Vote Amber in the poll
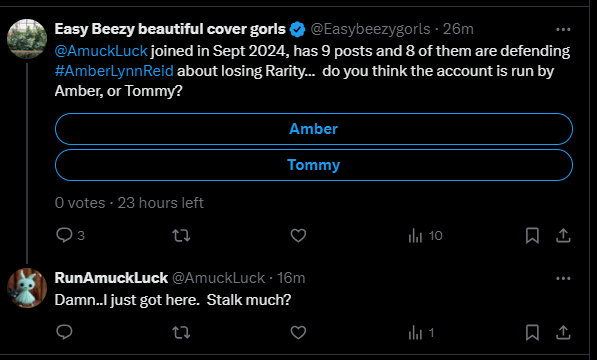 pyautogui.click(x=314, y=129)
